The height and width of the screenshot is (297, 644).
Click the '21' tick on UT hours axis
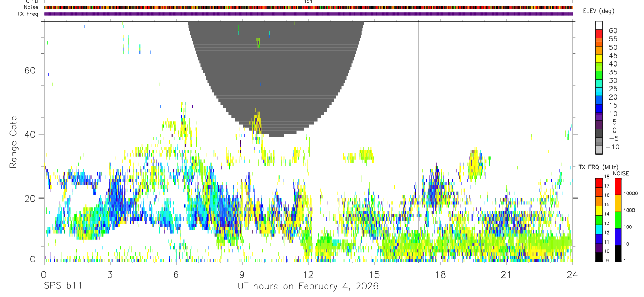click(x=507, y=274)
